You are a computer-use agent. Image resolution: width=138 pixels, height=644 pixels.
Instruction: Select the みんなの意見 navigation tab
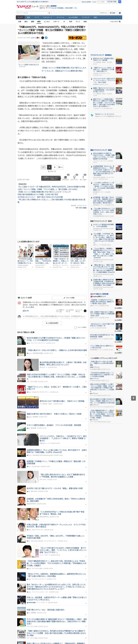coord(73,17)
